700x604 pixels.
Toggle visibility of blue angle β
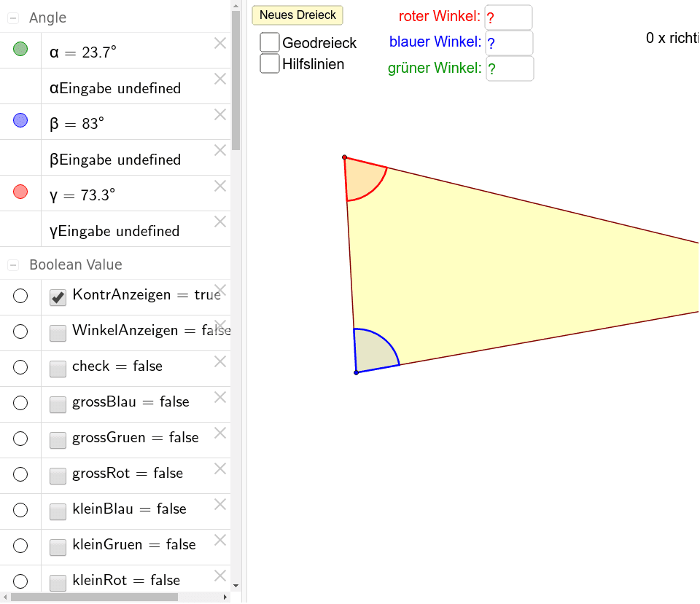pos(20,120)
